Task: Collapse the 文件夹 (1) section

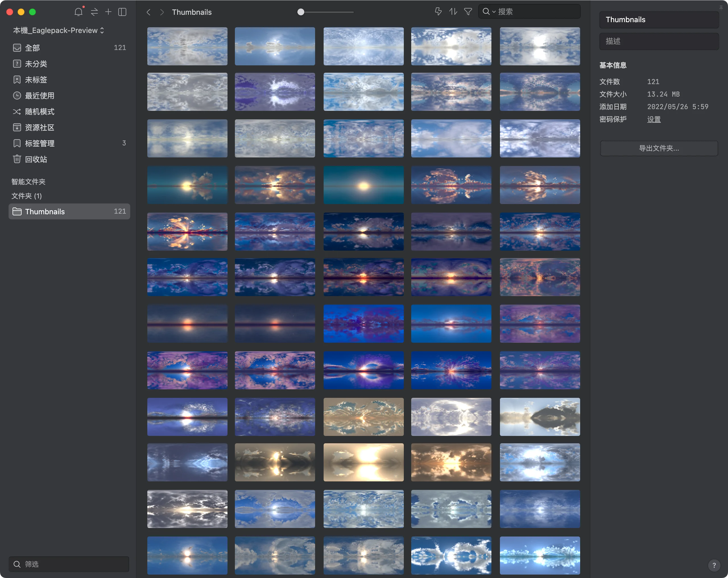Action: coord(27,196)
